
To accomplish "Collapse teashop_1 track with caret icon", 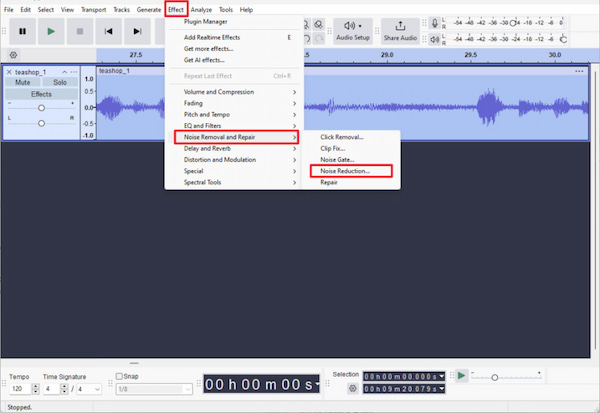I will tap(64, 72).
